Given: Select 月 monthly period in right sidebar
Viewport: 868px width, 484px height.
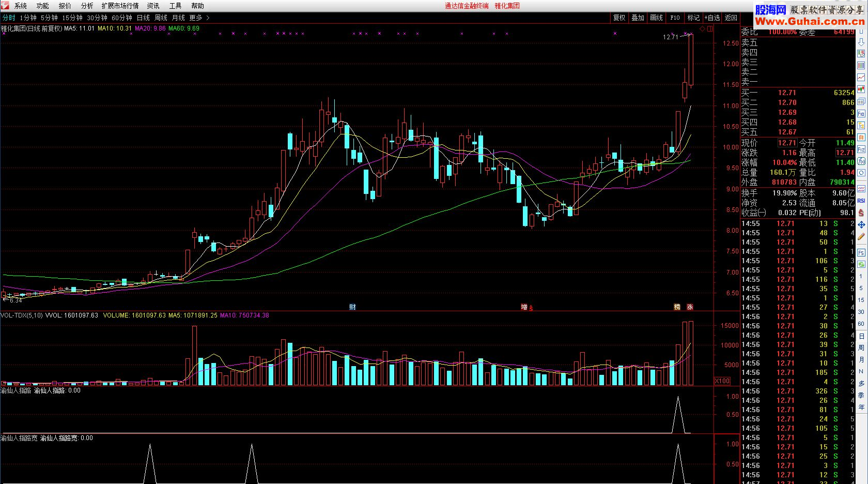Looking at the screenshot, I should point(861,360).
